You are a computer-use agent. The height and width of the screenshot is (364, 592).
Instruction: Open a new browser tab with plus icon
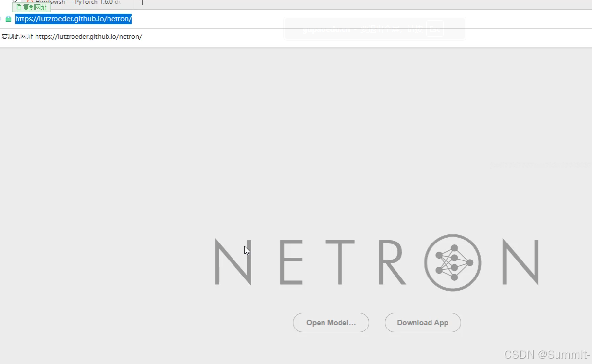(x=142, y=3)
